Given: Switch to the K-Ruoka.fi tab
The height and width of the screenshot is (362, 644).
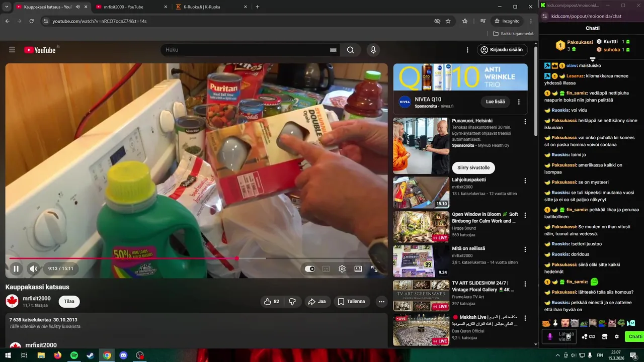Looking at the screenshot, I should pyautogui.click(x=210, y=7).
